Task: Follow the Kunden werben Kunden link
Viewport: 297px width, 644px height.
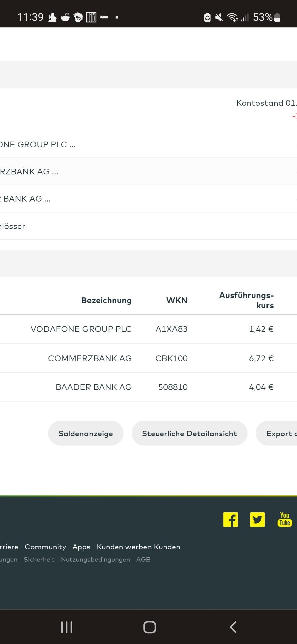Action: pyautogui.click(x=138, y=547)
